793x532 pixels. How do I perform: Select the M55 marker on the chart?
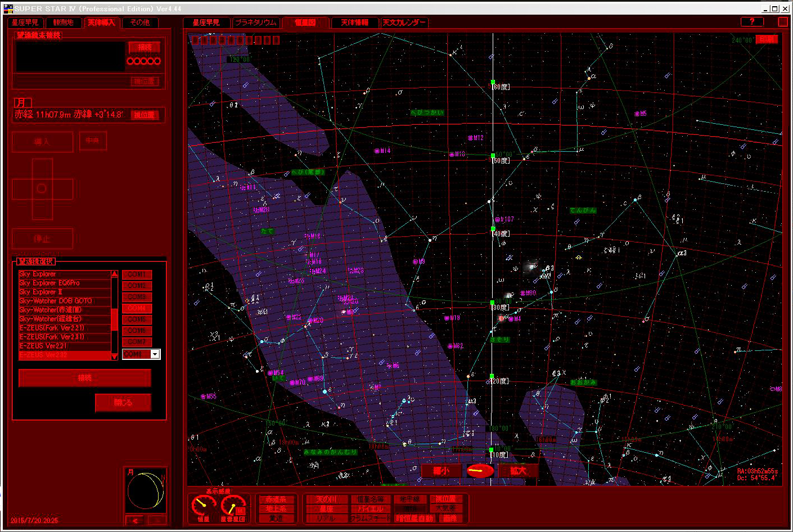coord(208,396)
